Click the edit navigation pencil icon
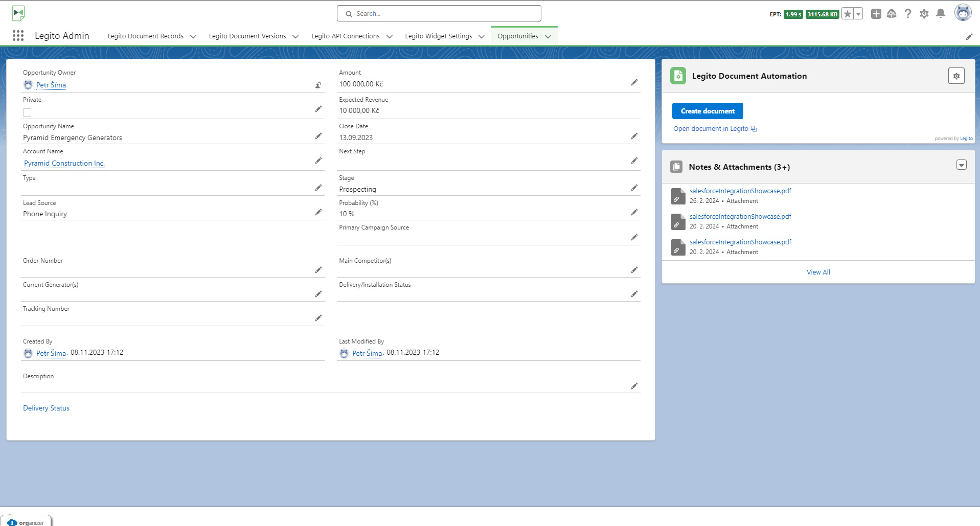The width and height of the screenshot is (980, 526). pyautogui.click(x=969, y=36)
